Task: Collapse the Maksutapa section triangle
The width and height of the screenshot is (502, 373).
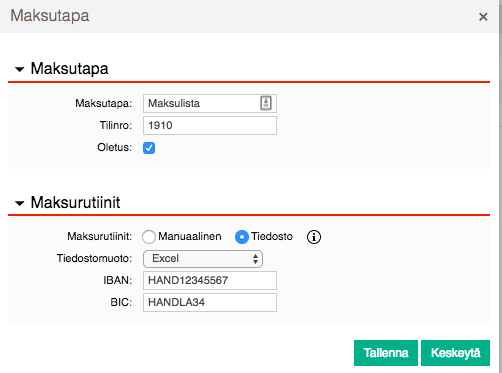Action: point(20,69)
